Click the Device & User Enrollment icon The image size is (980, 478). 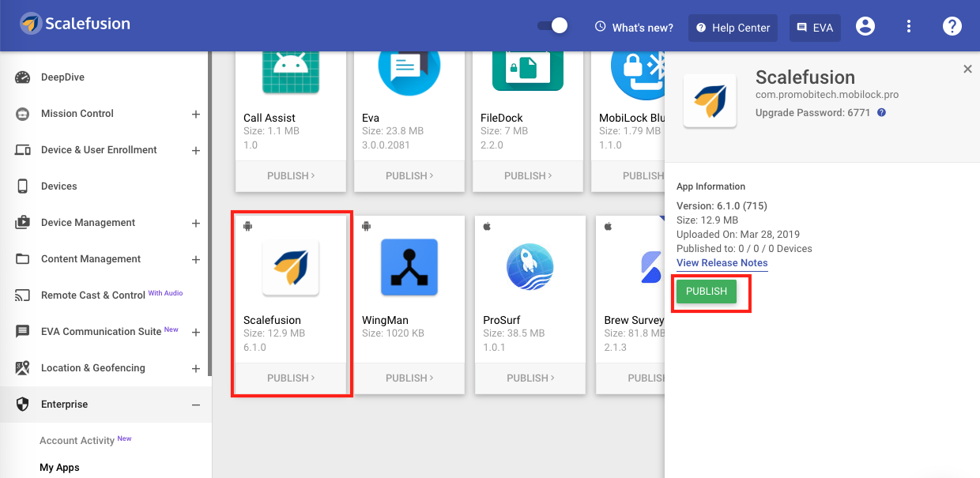(23, 150)
